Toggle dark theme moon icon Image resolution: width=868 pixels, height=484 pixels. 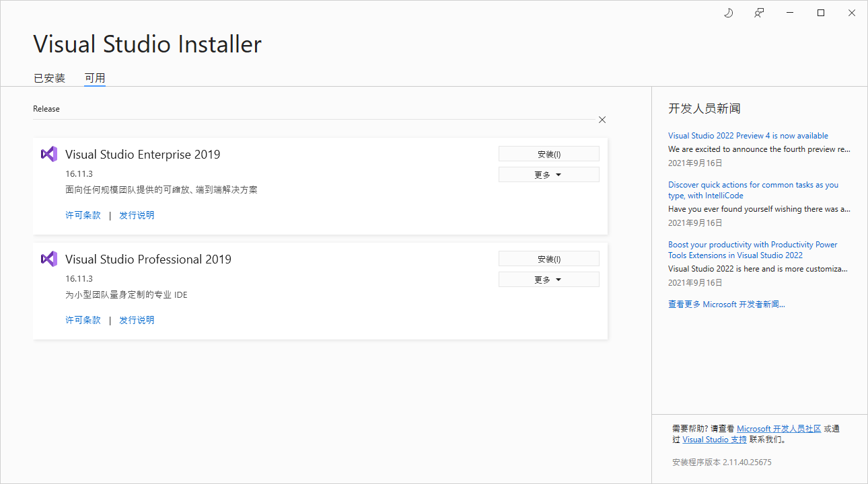click(728, 13)
